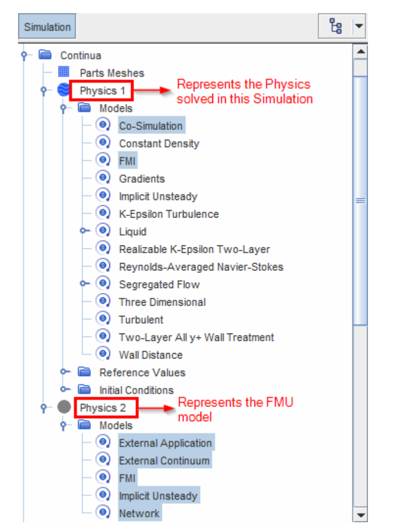
Task: Click the tree view icon in toolbar
Action: coord(335,26)
